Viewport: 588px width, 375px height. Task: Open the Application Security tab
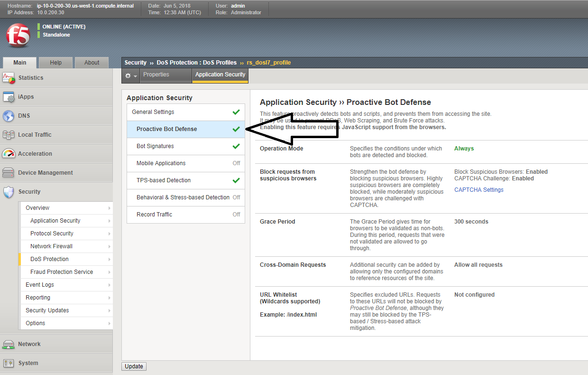pyautogui.click(x=220, y=75)
